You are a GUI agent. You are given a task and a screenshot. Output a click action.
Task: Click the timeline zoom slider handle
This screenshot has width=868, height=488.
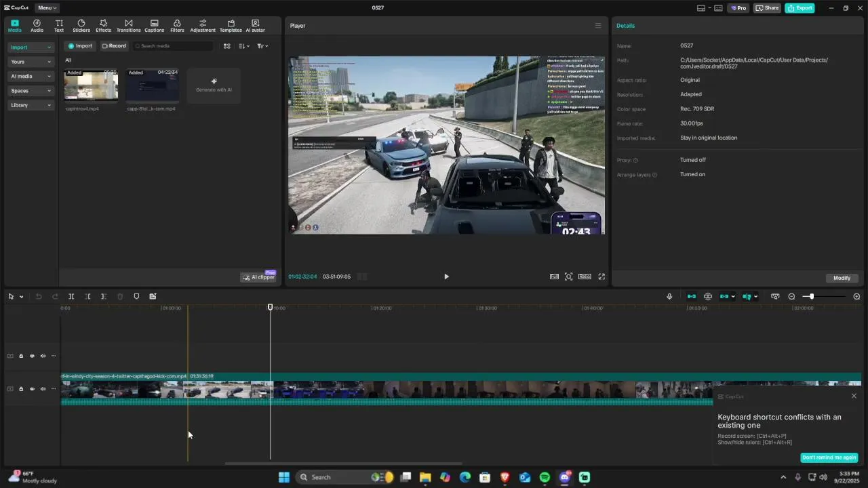[811, 296]
